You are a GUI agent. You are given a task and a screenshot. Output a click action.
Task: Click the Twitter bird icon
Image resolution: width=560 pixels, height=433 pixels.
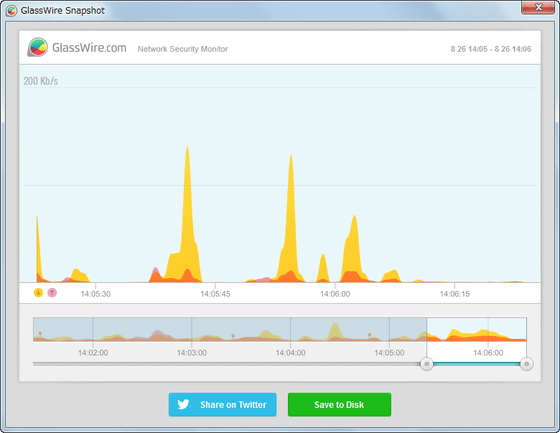[183, 404]
